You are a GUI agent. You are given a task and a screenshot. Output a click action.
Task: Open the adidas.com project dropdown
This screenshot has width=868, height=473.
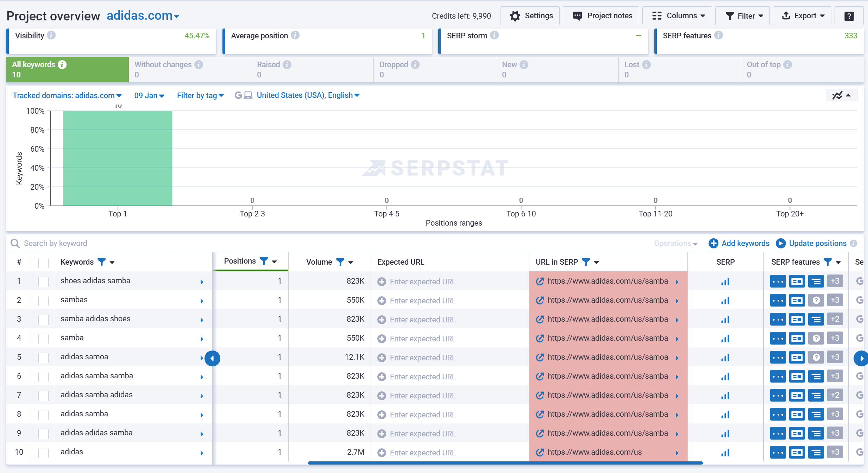click(x=143, y=16)
